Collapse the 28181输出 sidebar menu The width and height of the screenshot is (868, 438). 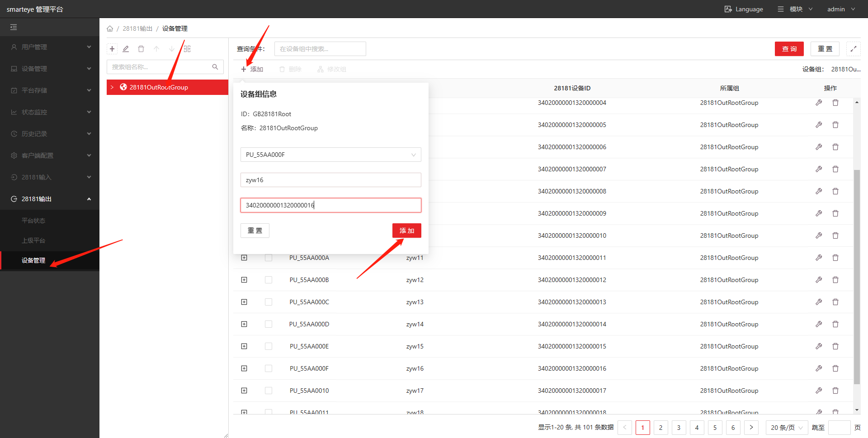pos(50,199)
